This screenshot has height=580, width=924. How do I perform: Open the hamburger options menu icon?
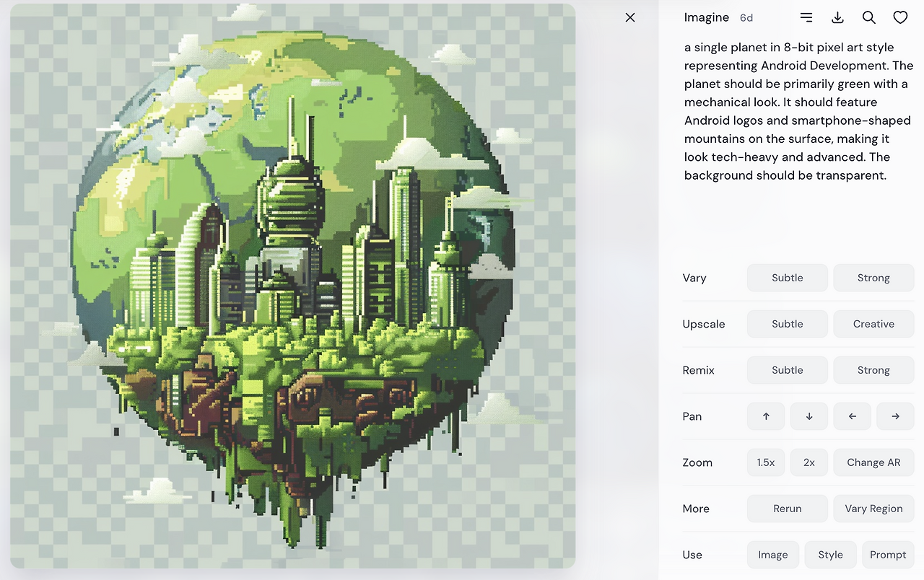click(806, 17)
